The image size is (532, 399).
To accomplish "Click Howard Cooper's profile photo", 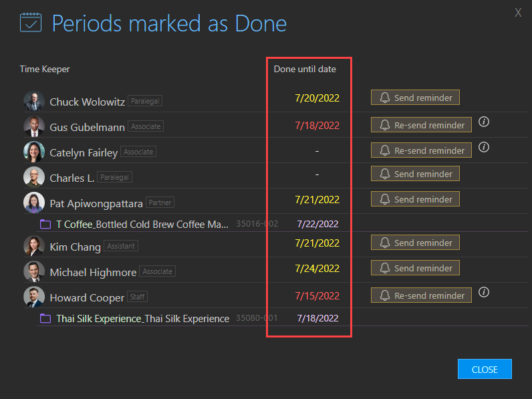I will [34, 297].
